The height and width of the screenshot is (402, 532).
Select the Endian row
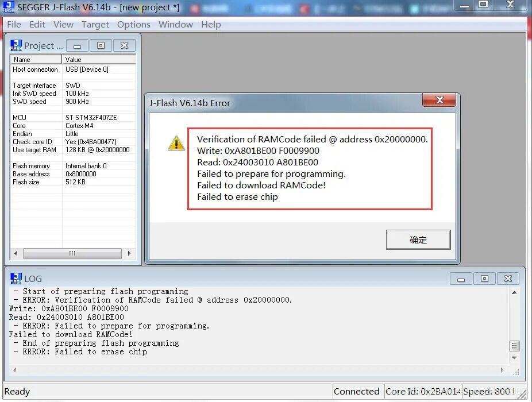point(73,134)
